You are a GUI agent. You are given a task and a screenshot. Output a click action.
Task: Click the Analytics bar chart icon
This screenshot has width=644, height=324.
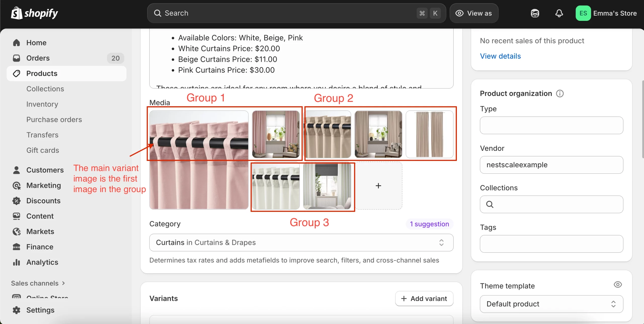pos(17,262)
